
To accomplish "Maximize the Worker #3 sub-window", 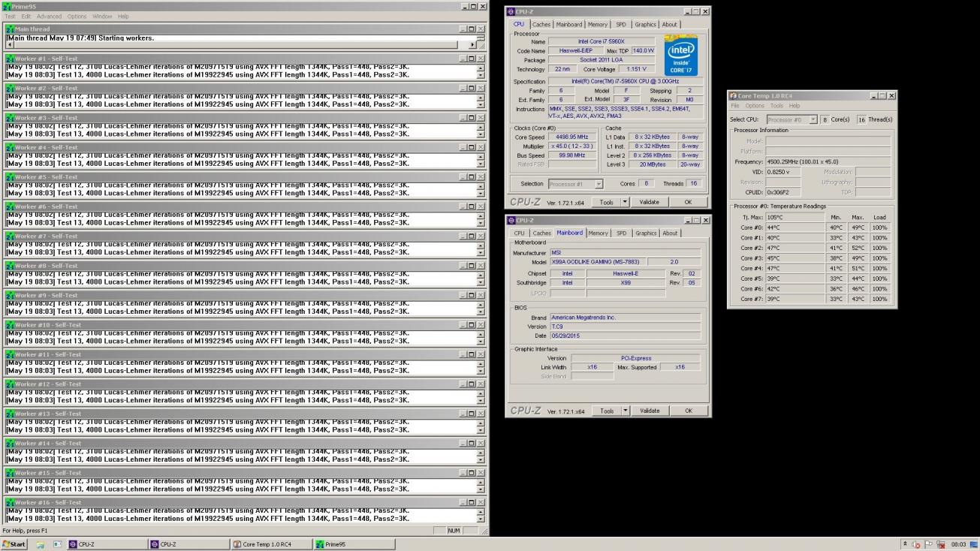I will pos(472,118).
